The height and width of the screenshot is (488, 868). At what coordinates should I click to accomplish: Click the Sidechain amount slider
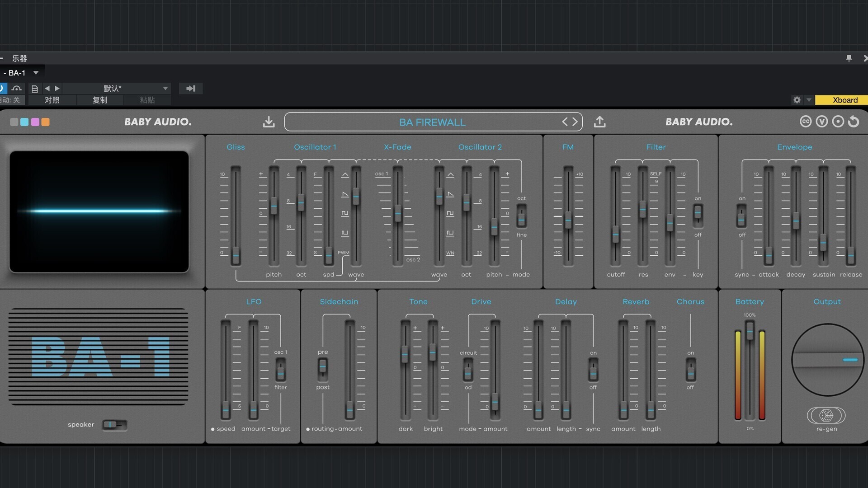[x=349, y=370]
